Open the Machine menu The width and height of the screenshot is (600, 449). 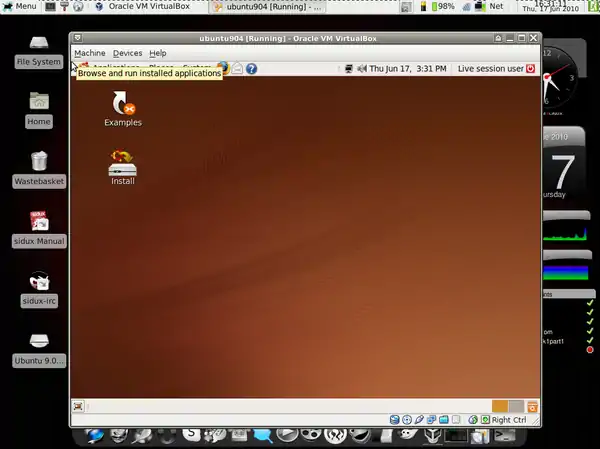tap(89, 53)
